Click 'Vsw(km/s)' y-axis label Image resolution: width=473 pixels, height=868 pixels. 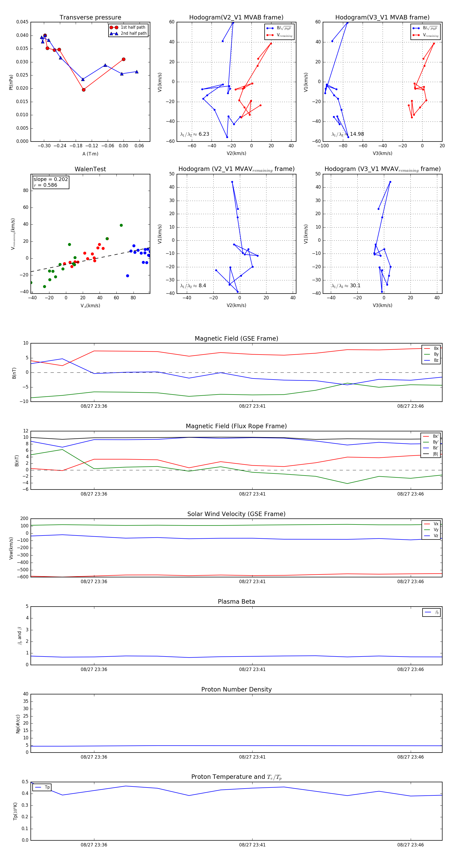[x=11, y=548]
